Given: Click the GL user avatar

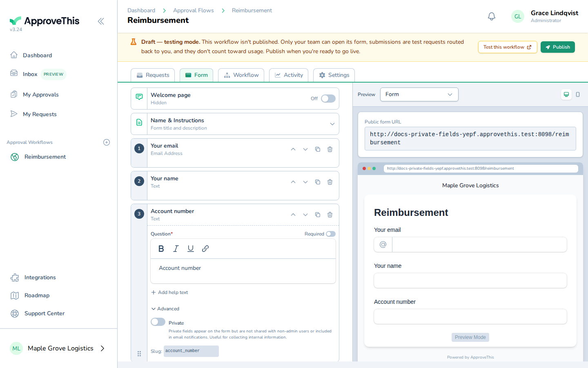Looking at the screenshot, I should [x=518, y=16].
